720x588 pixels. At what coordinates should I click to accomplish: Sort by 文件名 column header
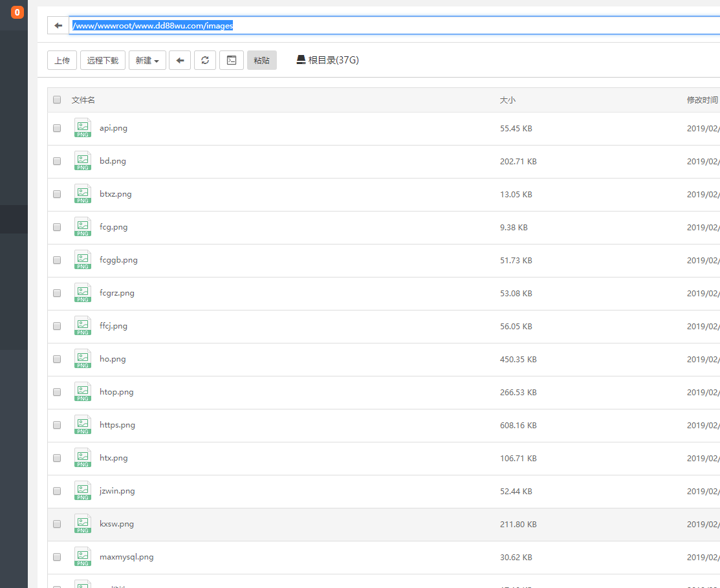(83, 100)
